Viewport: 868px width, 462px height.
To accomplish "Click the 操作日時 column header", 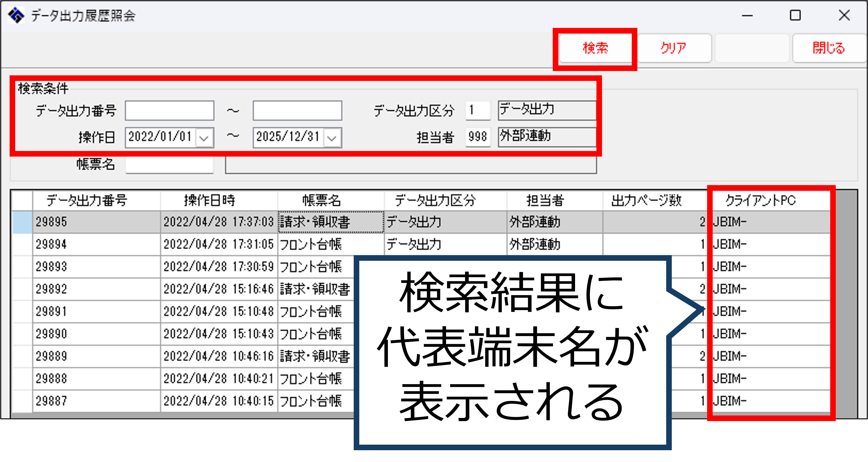I will [209, 201].
